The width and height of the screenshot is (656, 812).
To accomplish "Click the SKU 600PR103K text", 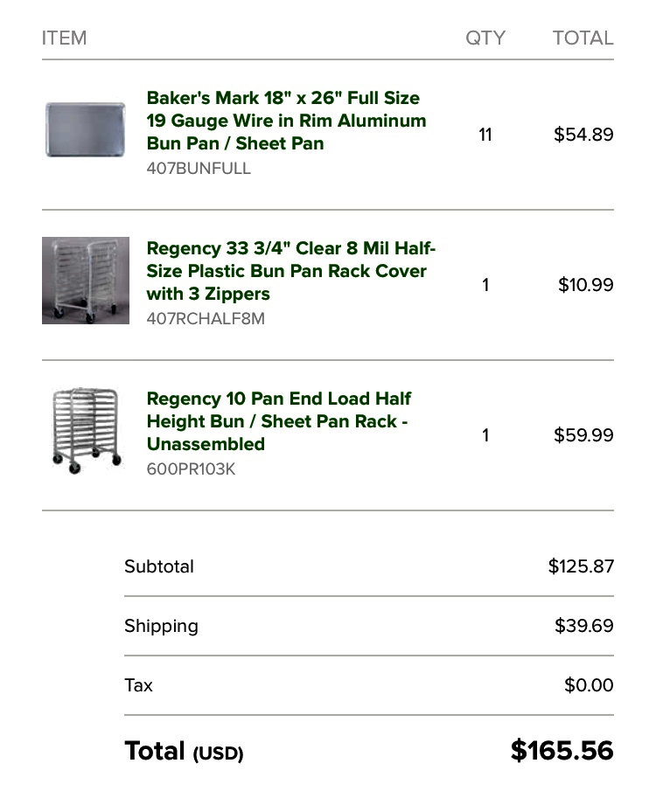I will tap(191, 469).
